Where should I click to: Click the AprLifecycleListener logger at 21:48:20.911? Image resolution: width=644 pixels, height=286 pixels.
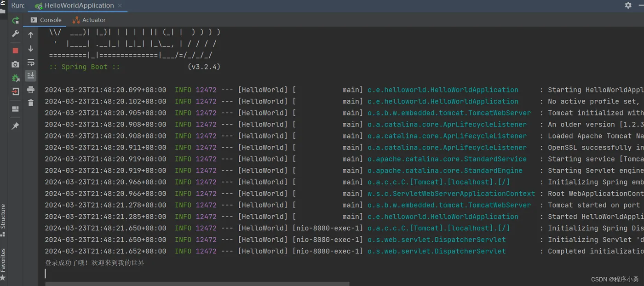[447, 148]
